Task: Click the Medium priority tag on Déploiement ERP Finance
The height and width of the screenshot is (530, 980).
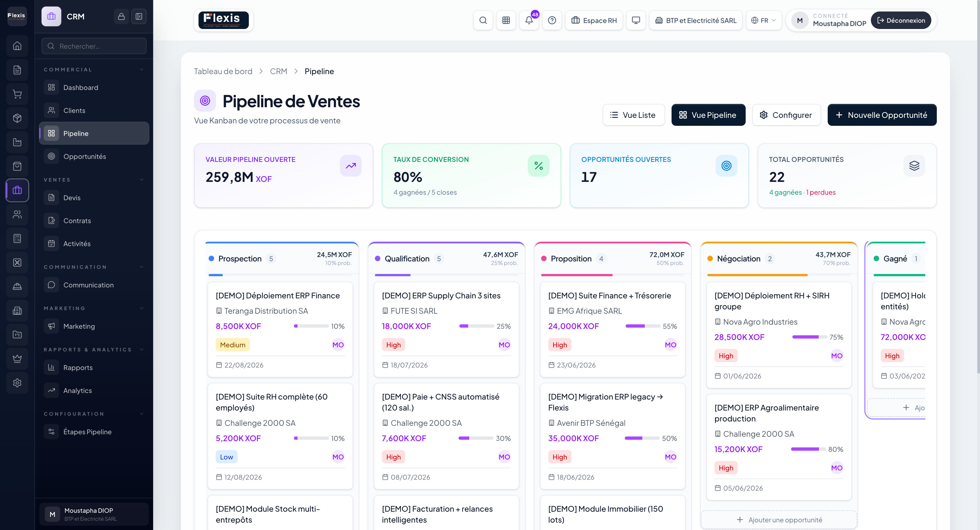Action: (233, 345)
